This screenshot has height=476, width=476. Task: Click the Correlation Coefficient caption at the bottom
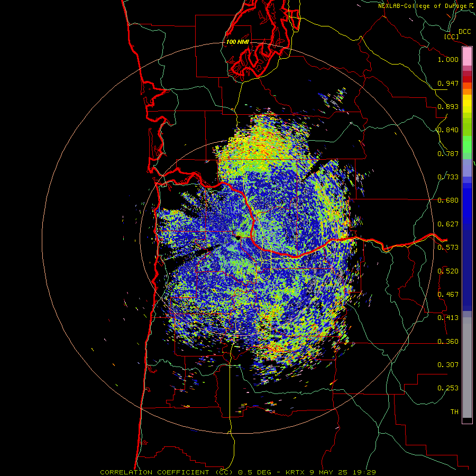[x=237, y=472]
